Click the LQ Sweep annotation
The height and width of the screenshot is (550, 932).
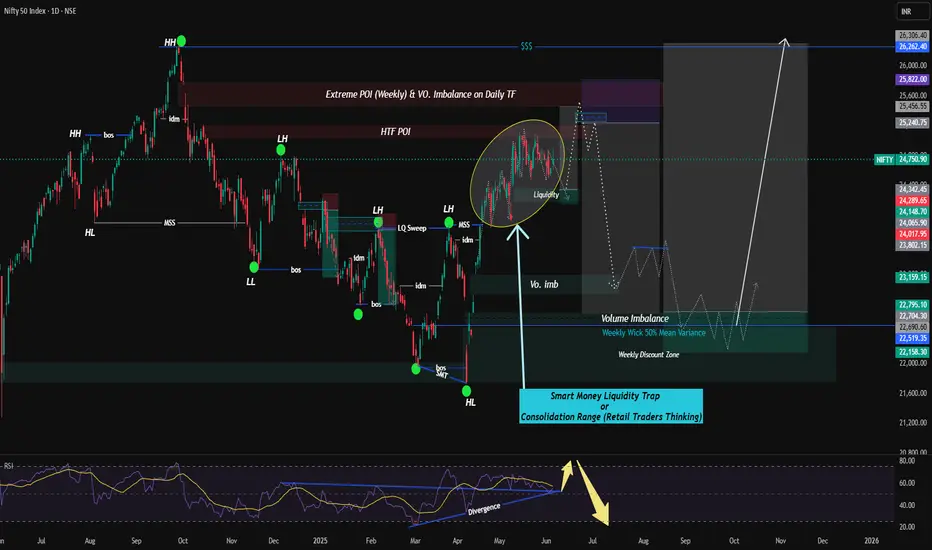point(412,228)
